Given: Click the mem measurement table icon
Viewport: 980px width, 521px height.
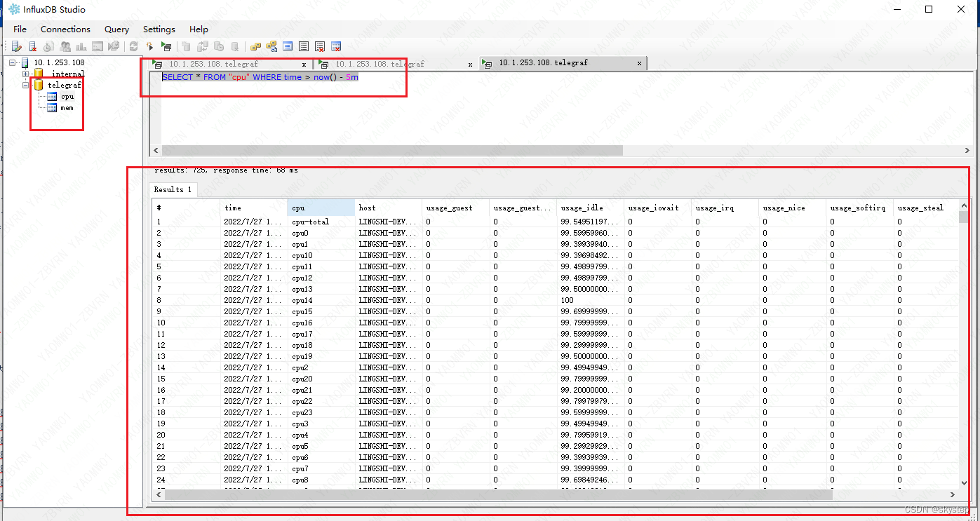Looking at the screenshot, I should 52,108.
